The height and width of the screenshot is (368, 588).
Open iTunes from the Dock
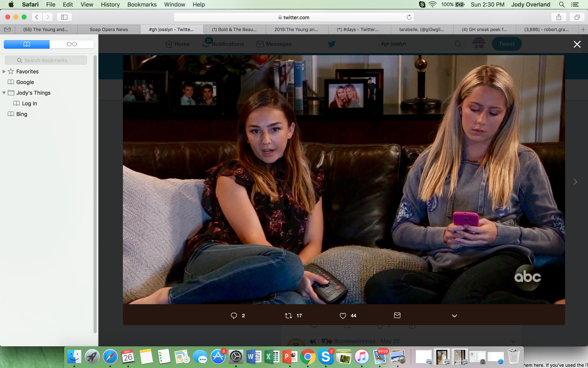click(x=362, y=357)
